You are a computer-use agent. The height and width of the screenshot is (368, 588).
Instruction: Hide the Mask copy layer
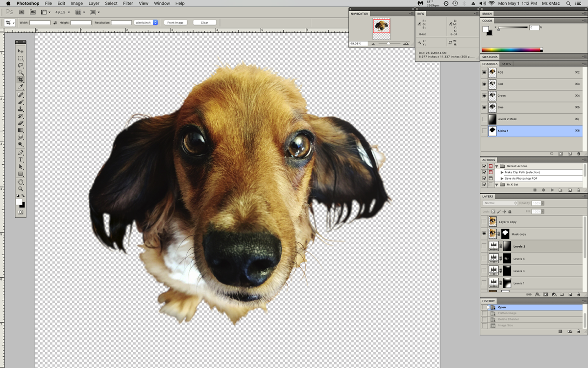click(484, 234)
